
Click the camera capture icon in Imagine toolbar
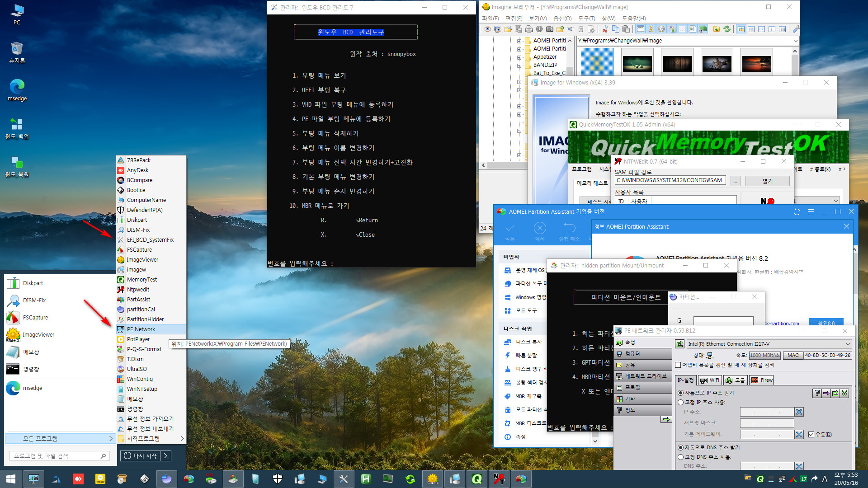[549, 29]
